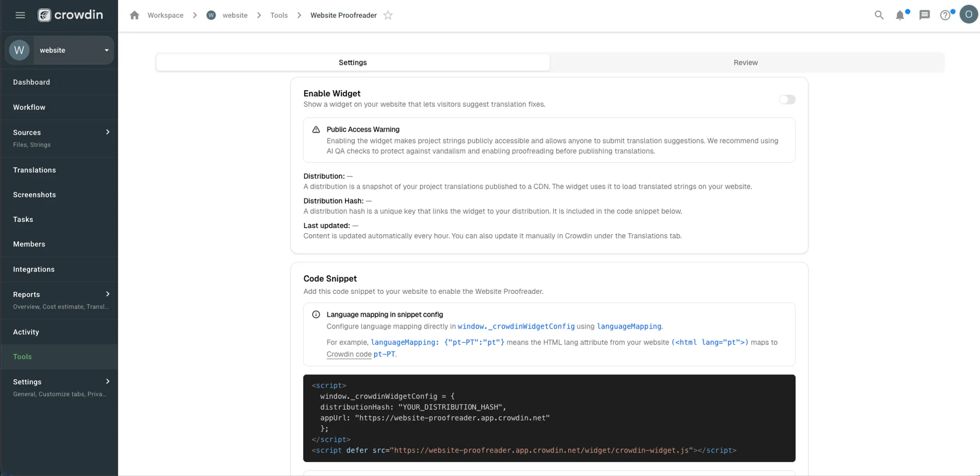Image resolution: width=980 pixels, height=476 pixels.
Task: Toggle the Enable Widget switch
Action: 787,99
